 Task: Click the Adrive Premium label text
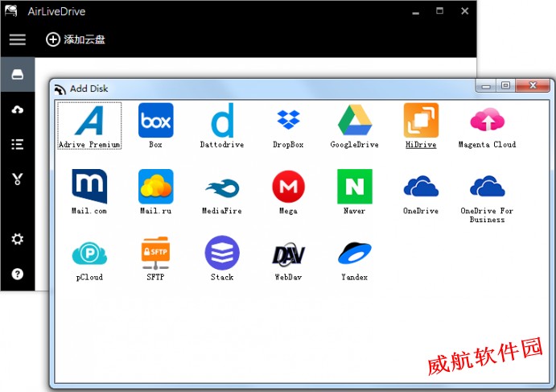click(x=89, y=145)
